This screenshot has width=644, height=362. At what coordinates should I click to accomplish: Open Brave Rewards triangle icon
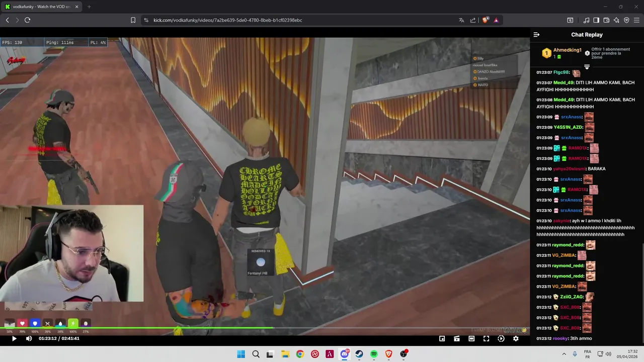(496, 20)
